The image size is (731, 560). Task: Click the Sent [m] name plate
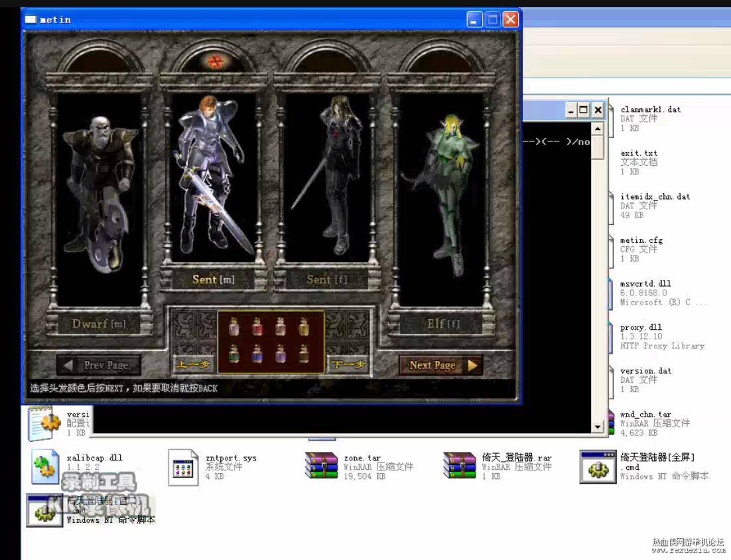click(x=213, y=279)
